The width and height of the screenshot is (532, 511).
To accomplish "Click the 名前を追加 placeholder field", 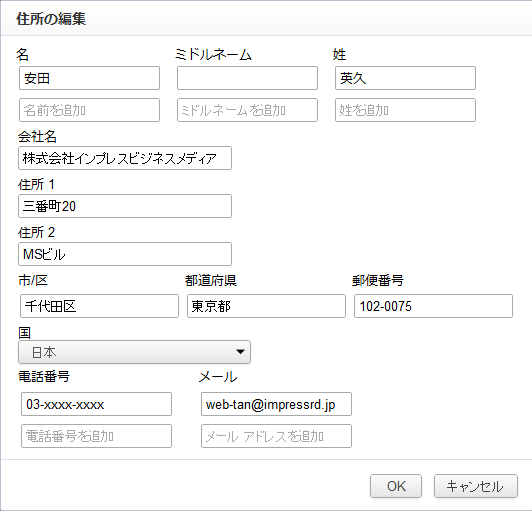I will point(89,110).
